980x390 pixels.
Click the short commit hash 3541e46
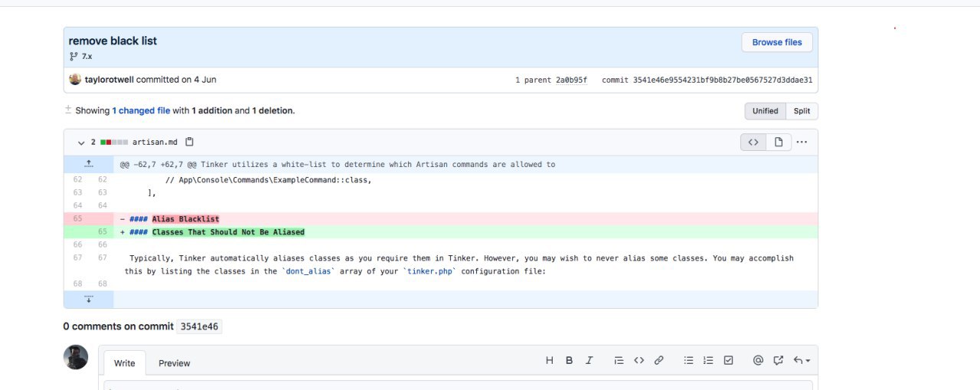[199, 326]
